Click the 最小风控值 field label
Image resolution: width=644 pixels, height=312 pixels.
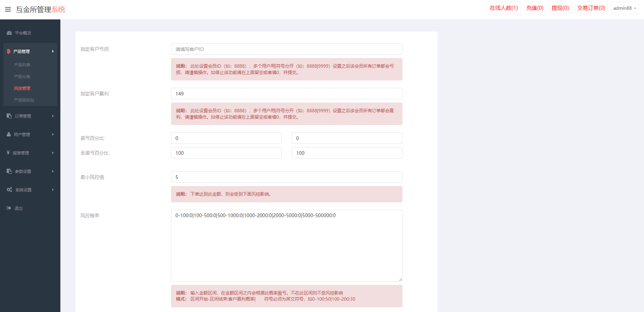[x=93, y=177]
